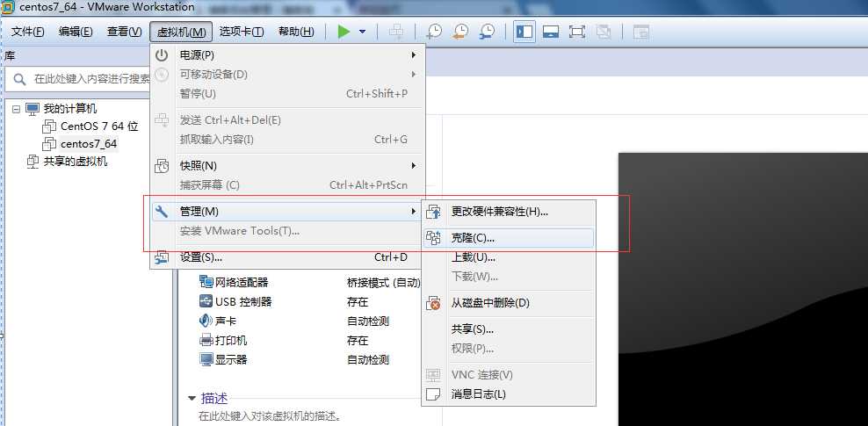Click the revert to snapshot icon
868x426 pixels.
tap(460, 32)
